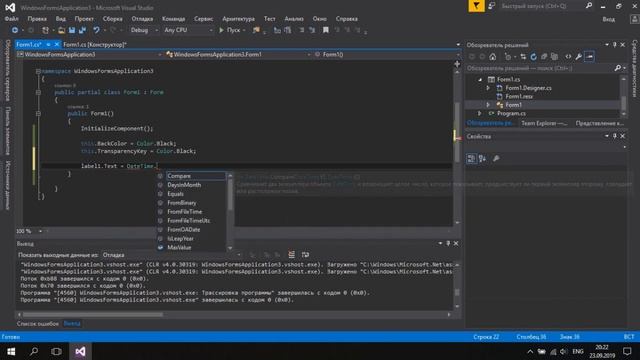This screenshot has width=640, height=360.
Task: Click the Undo arrow icon in toolbar
Action: tap(96, 30)
